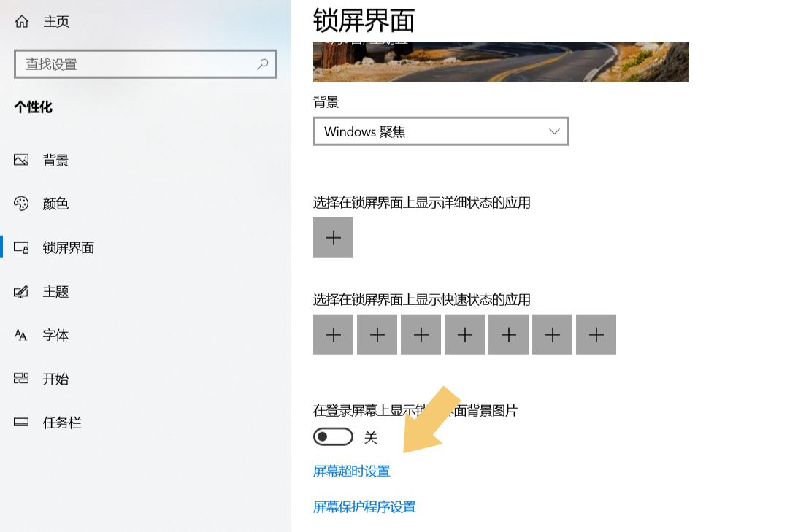The width and height of the screenshot is (798, 532).
Task: Click the last quick status plus button
Action: pos(596,334)
